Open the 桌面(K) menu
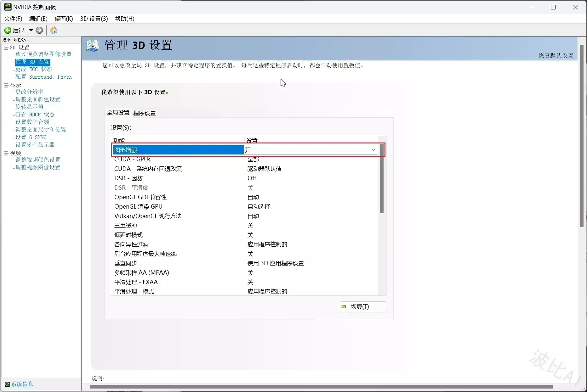 [x=64, y=19]
